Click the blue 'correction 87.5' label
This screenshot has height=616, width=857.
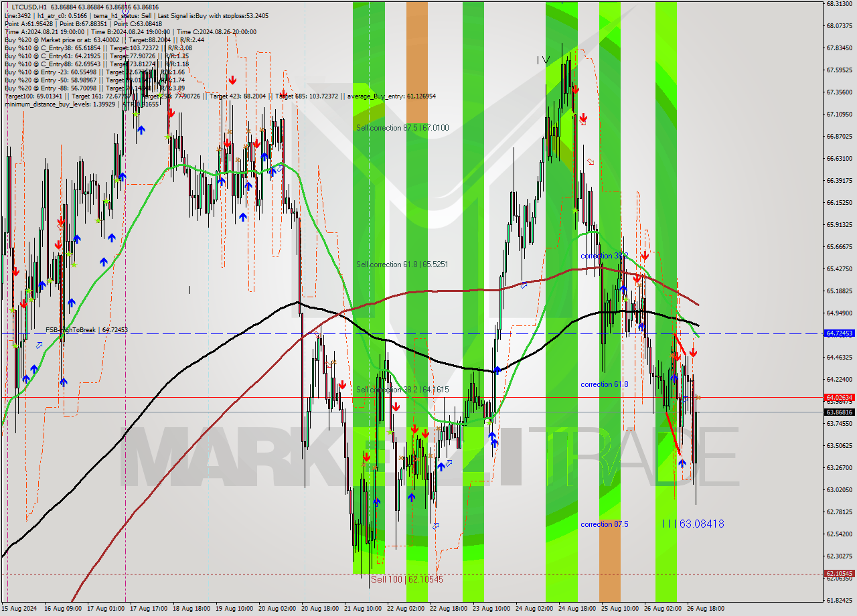[605, 524]
